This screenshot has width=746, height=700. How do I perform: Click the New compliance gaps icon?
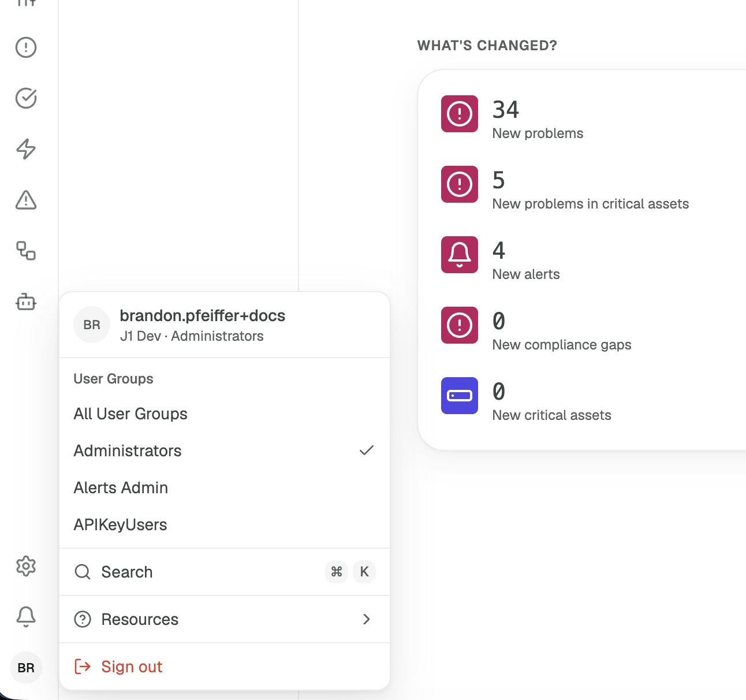coord(460,325)
